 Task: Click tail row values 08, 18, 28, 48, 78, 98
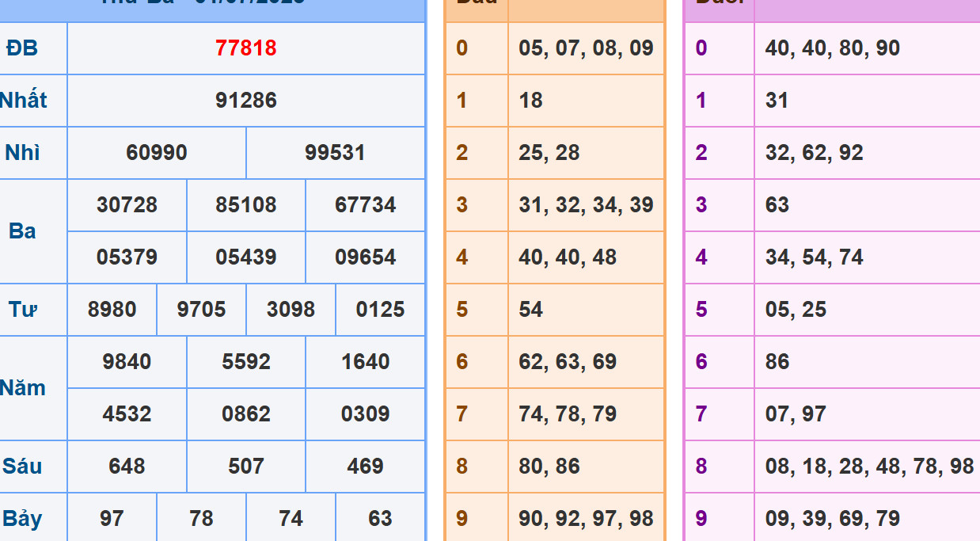tap(869, 467)
